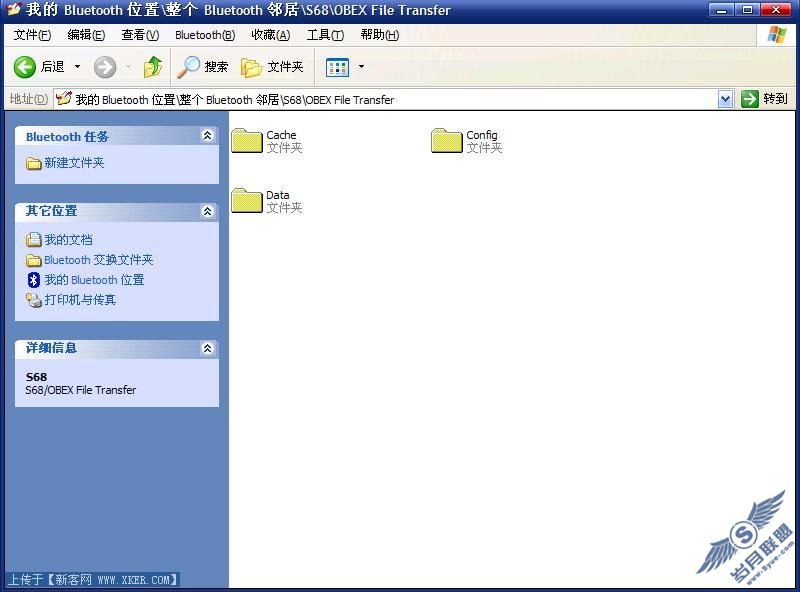Viewport: 800px width, 592px height.
Task: Open the Views dropdown arrow
Action: (x=361, y=66)
